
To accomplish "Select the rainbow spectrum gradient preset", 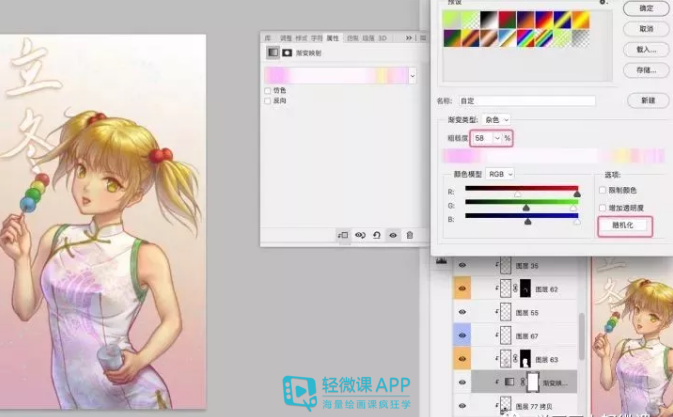I will click(x=525, y=38).
